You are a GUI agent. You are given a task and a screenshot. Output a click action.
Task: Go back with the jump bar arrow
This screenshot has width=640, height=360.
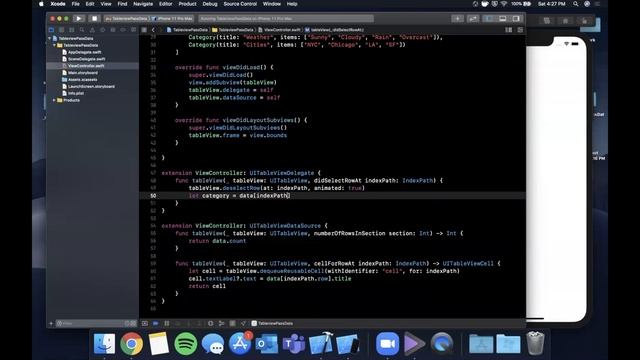click(153, 30)
